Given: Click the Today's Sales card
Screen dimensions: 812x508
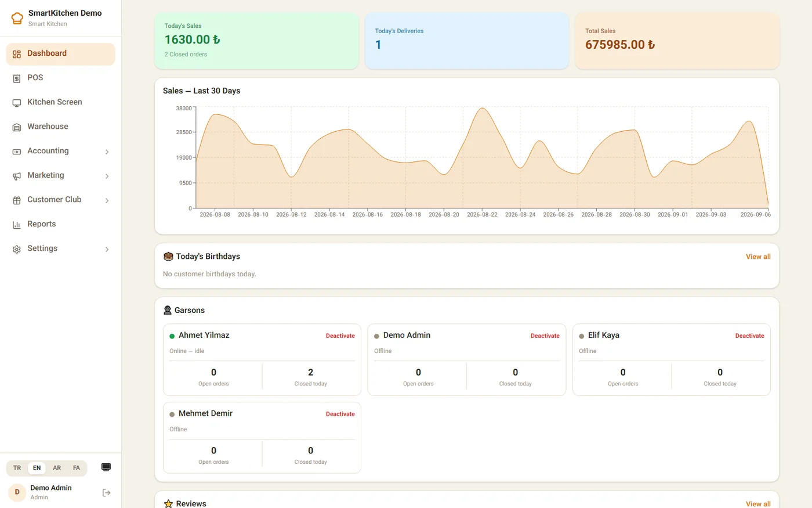Looking at the screenshot, I should (x=256, y=41).
